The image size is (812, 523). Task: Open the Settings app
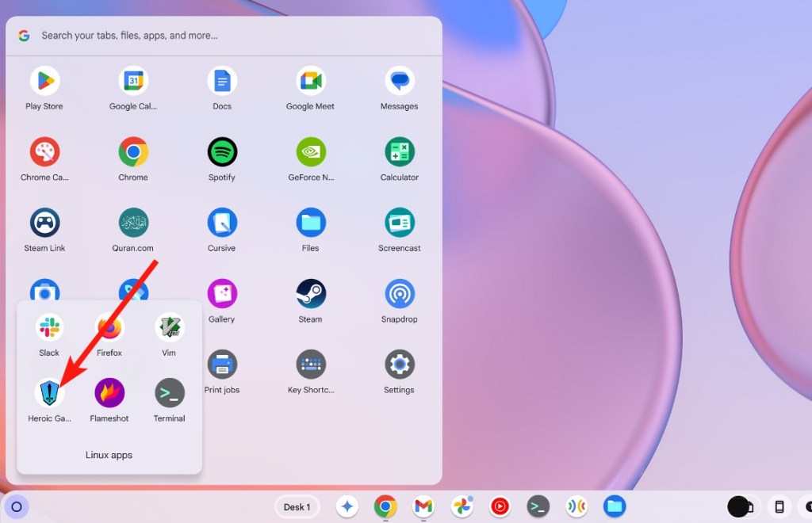pos(400,365)
